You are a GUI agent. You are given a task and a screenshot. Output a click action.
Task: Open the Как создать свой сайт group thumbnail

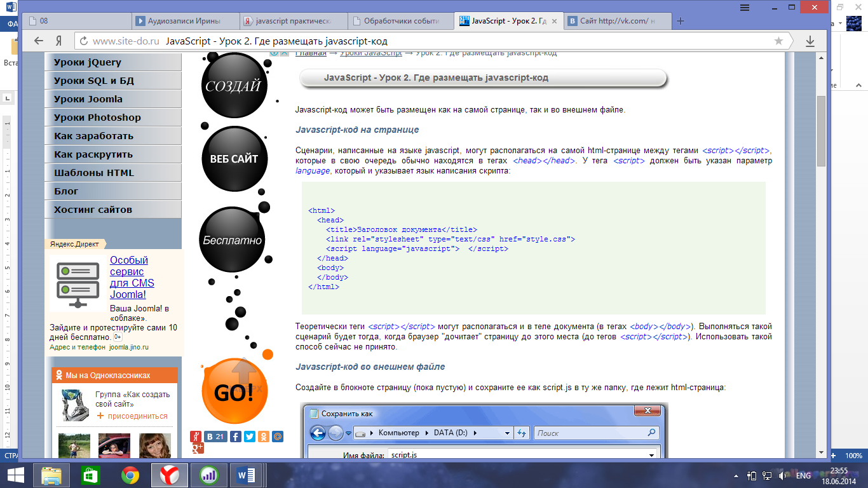(x=76, y=405)
